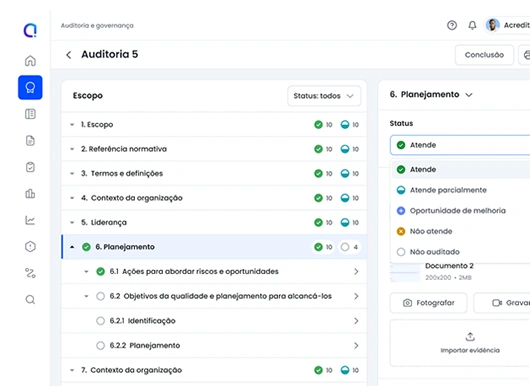The image size is (530, 386).
Task: Select the 5. Liderança row
Action: (x=214, y=222)
